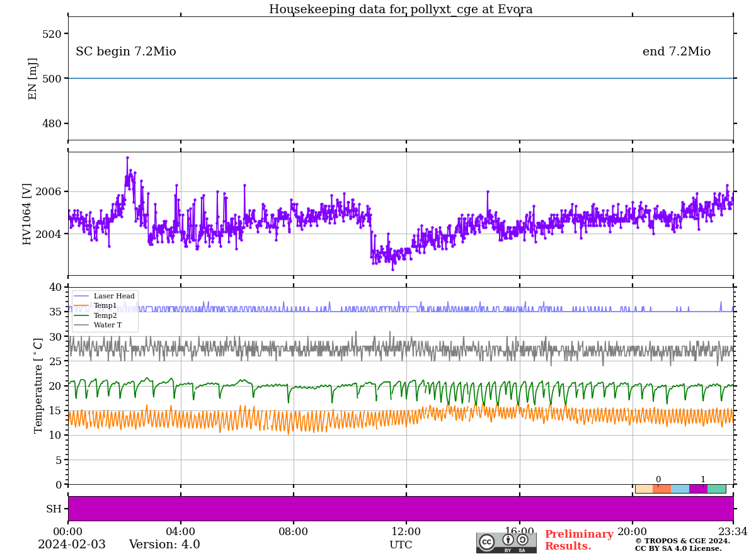
Task: Click the 2004 tick on HV1064 axis
Action: pos(49,234)
